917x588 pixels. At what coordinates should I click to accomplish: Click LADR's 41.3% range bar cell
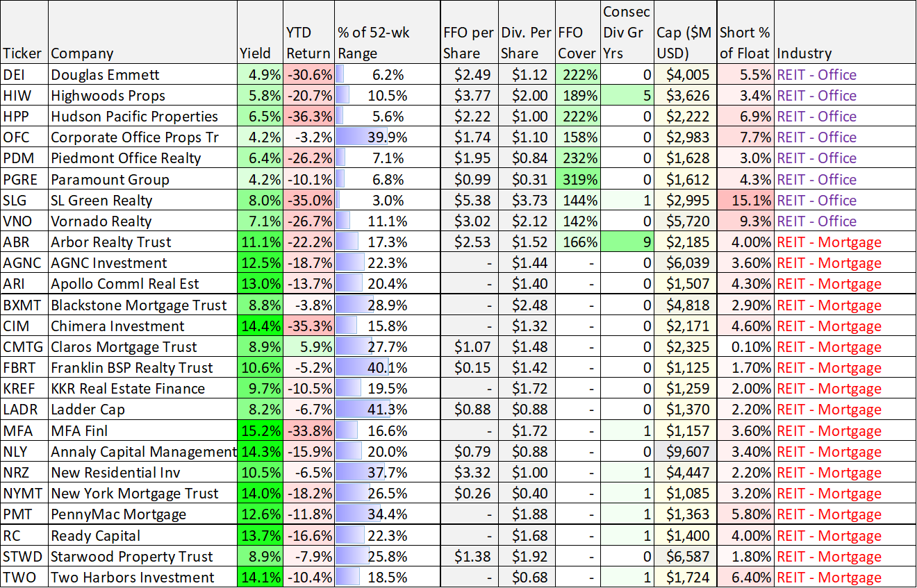[387, 410]
